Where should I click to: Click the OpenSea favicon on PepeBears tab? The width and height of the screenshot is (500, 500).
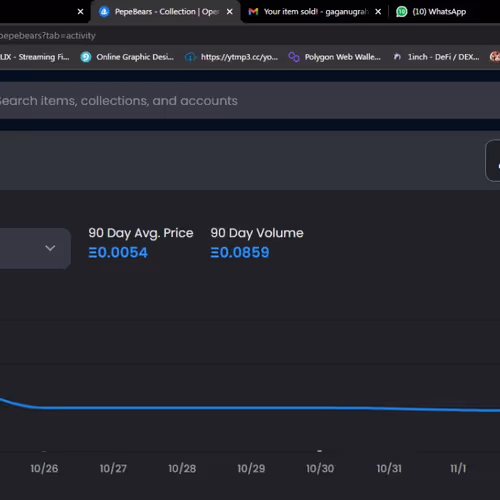pos(104,12)
